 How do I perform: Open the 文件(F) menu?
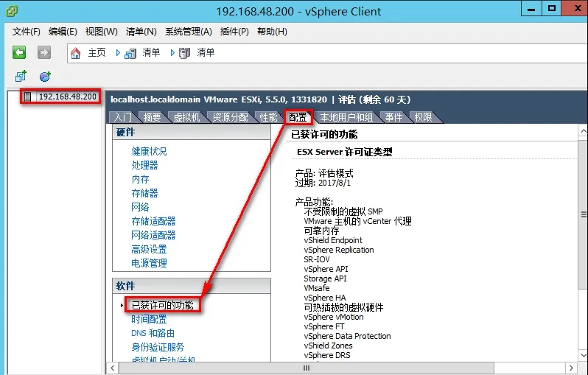click(27, 32)
